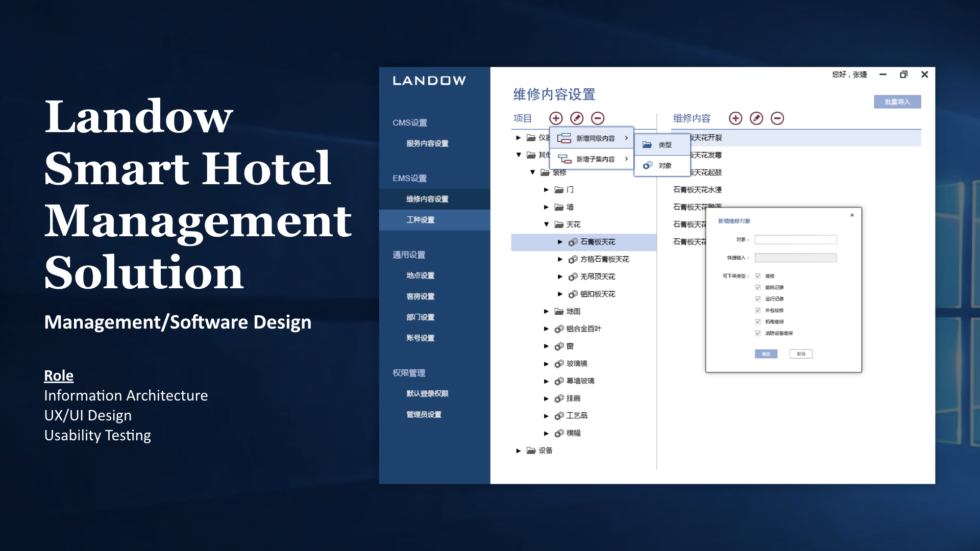The width and height of the screenshot is (980, 551).
Task: Click the 批量导入 button
Action: 897,102
